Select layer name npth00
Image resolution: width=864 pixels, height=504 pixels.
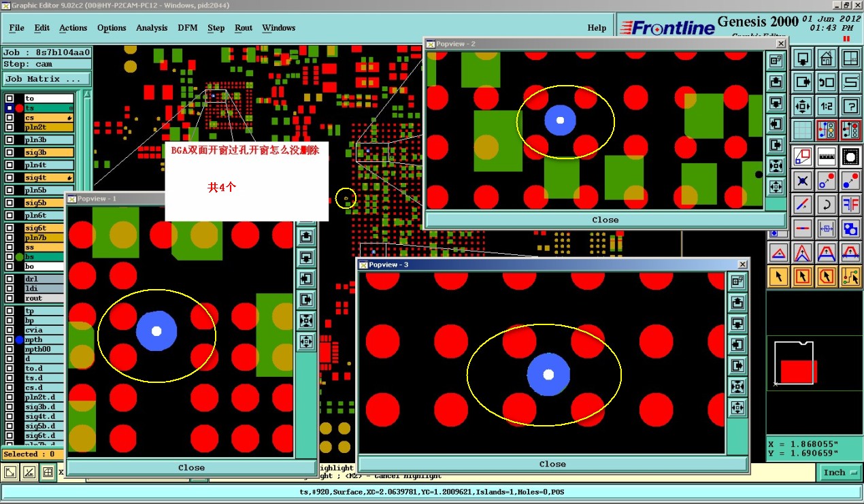tap(44, 349)
